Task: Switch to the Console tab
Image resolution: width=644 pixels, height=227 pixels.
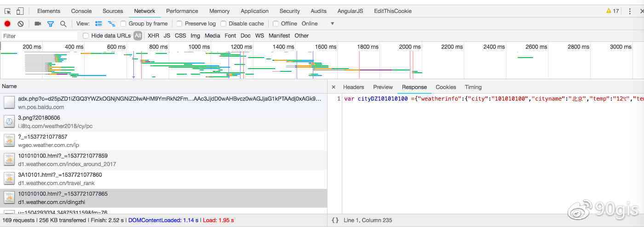Action: coord(81,11)
